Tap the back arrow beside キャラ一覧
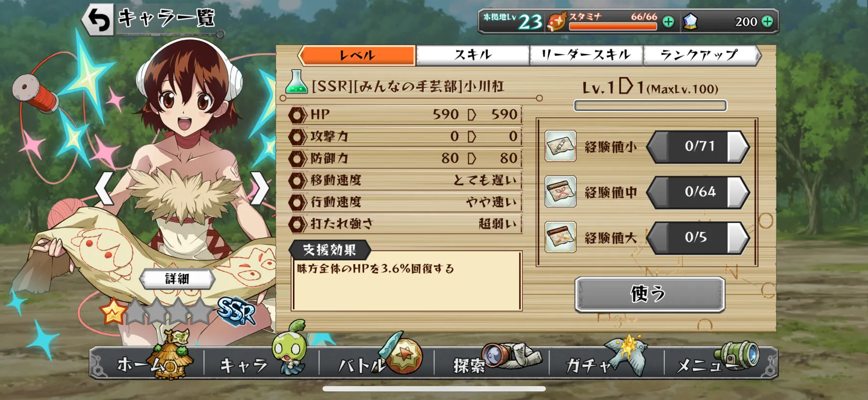Viewport: 868px width, 400px height. coord(98,20)
